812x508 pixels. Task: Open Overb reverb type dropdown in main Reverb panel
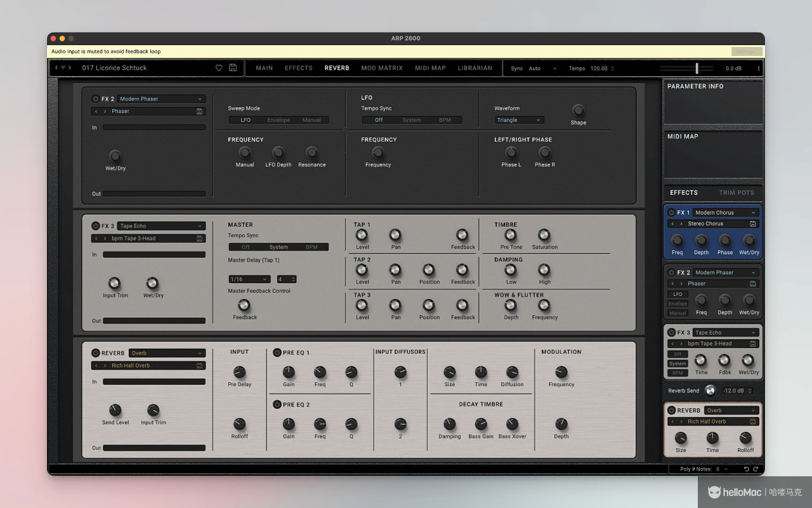pyautogui.click(x=167, y=353)
